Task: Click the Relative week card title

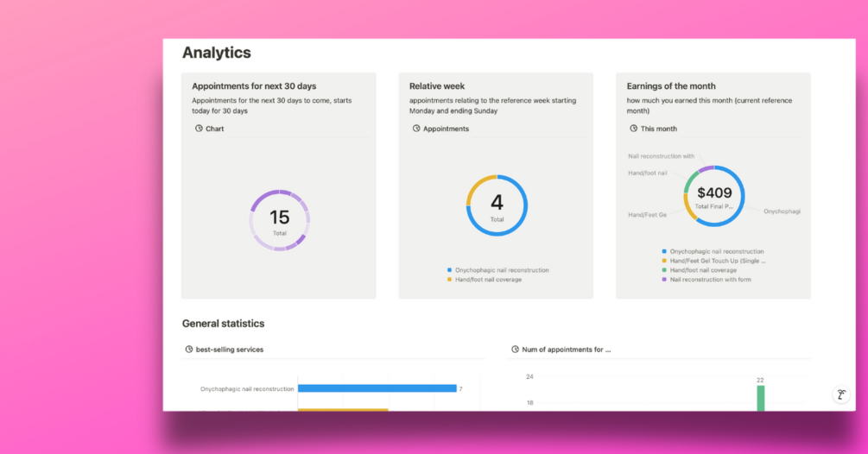Action: point(437,86)
